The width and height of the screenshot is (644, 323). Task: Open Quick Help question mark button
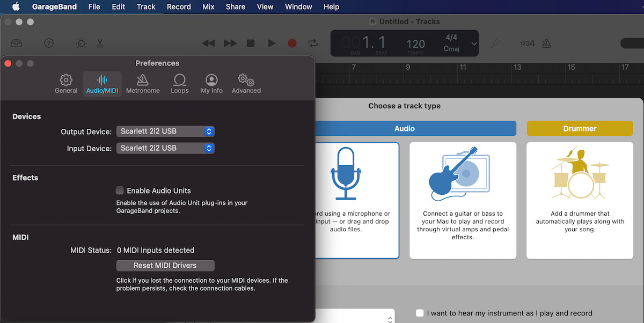tap(49, 43)
